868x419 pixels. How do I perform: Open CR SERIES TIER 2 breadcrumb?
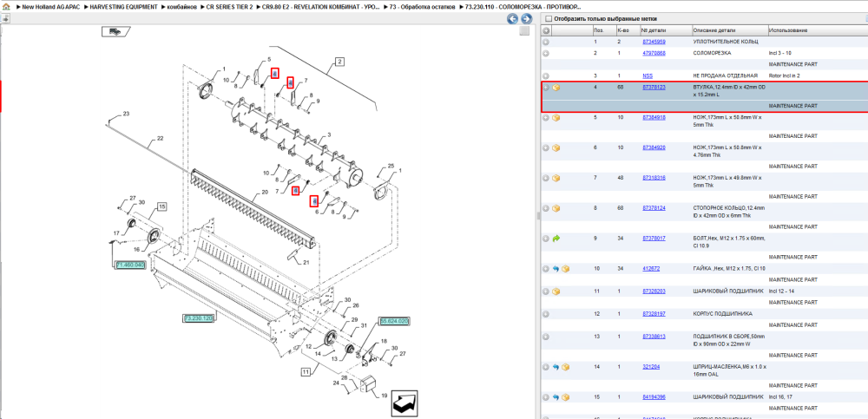coord(229,7)
